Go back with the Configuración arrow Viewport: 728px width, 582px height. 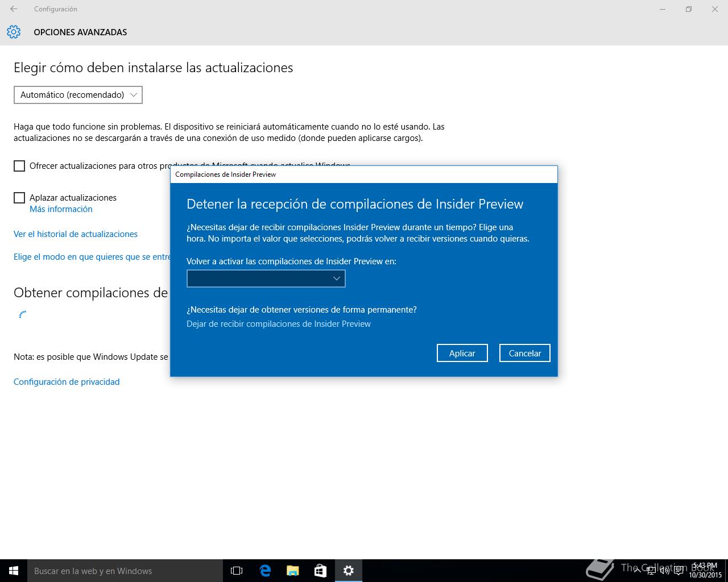pos(14,9)
